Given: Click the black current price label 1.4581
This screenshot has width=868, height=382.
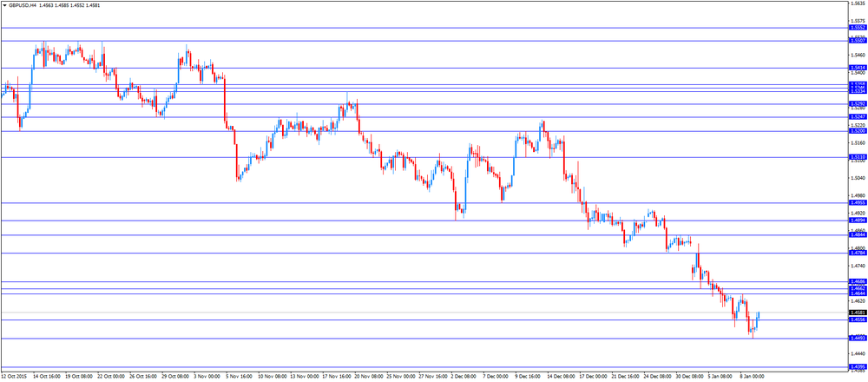Looking at the screenshot, I should coord(858,313).
